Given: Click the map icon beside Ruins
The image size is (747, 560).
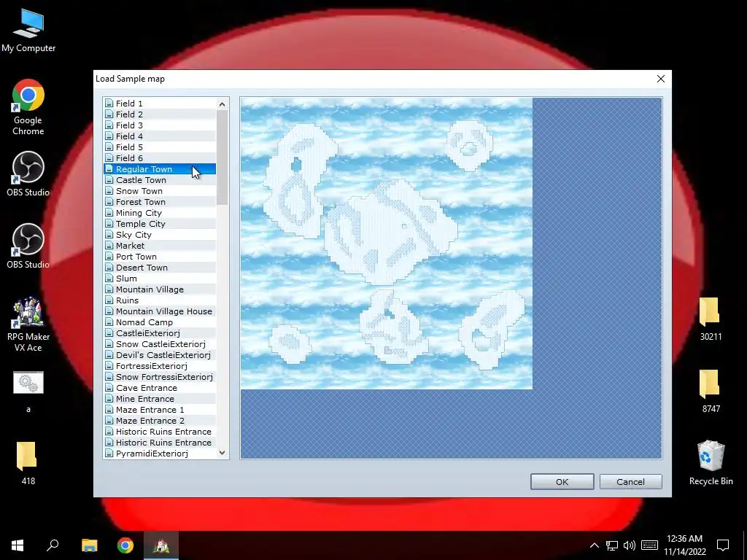Looking at the screenshot, I should point(109,300).
